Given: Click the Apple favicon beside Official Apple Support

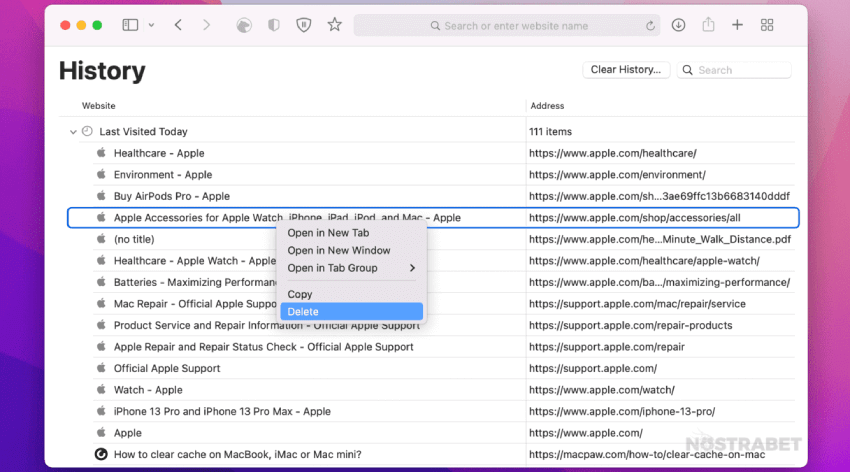Looking at the screenshot, I should [101, 367].
